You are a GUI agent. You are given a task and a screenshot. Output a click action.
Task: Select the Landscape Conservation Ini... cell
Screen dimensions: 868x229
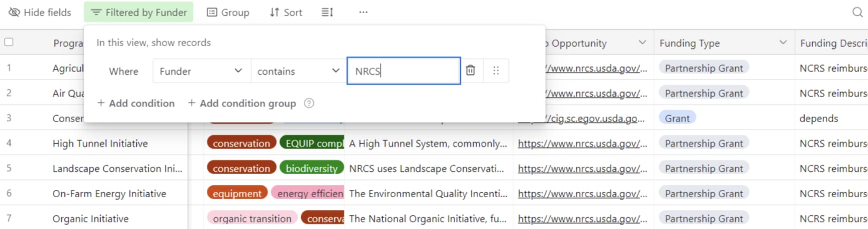coord(117,169)
